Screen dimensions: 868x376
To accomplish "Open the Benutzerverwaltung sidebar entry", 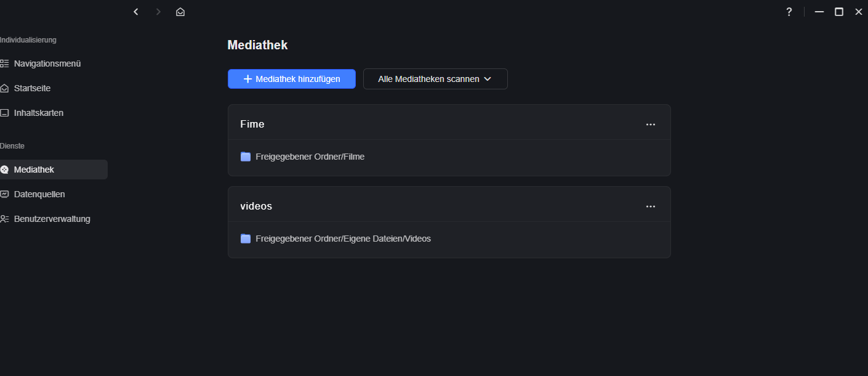I will (x=52, y=219).
